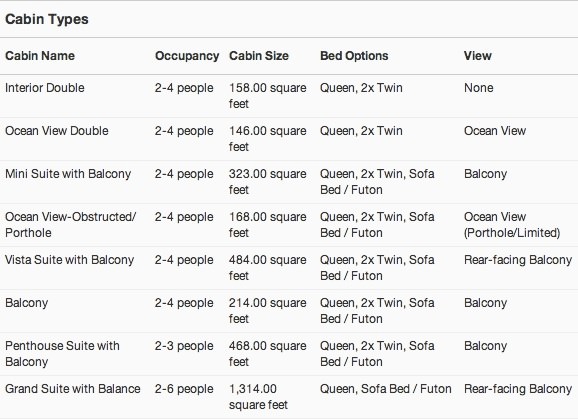Click the 484.00 square feet cell
The height and width of the screenshot is (419, 578).
[x=267, y=268]
